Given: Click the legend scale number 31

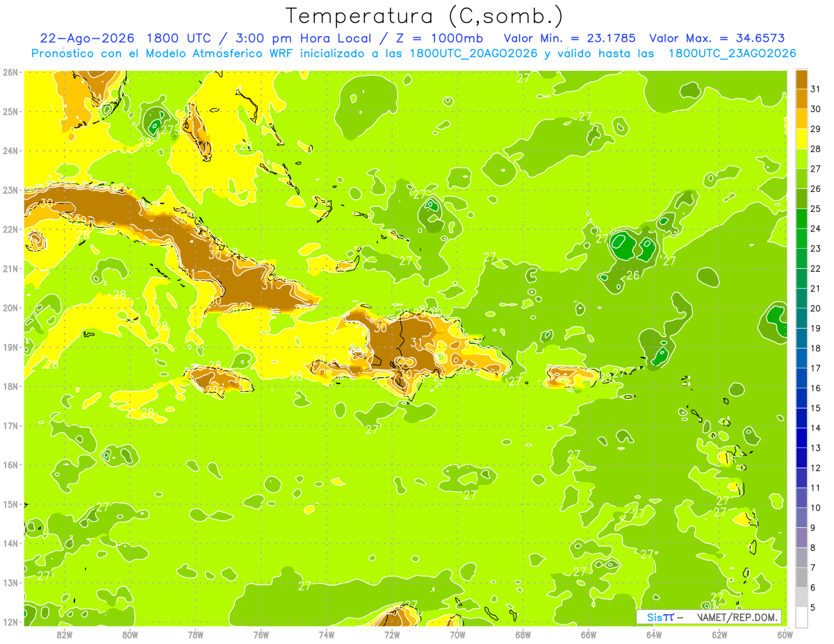Looking at the screenshot, I should pyautogui.click(x=816, y=89).
